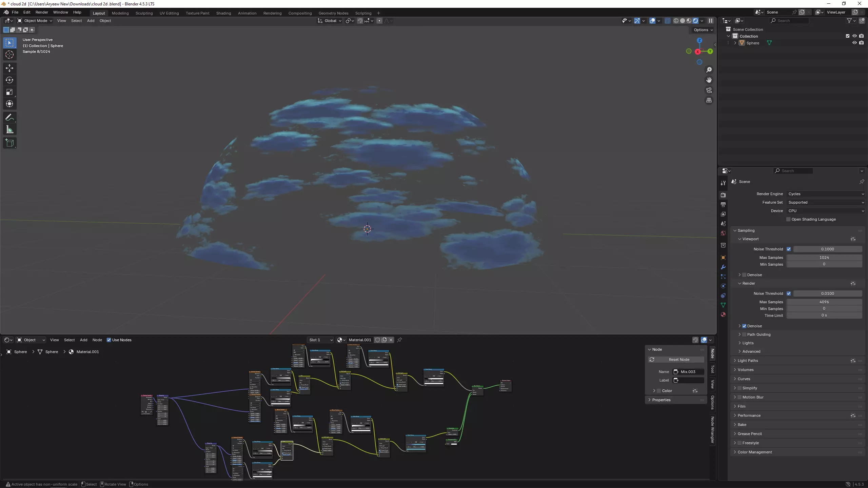Enable Path Guiding checkbox

[744, 334]
